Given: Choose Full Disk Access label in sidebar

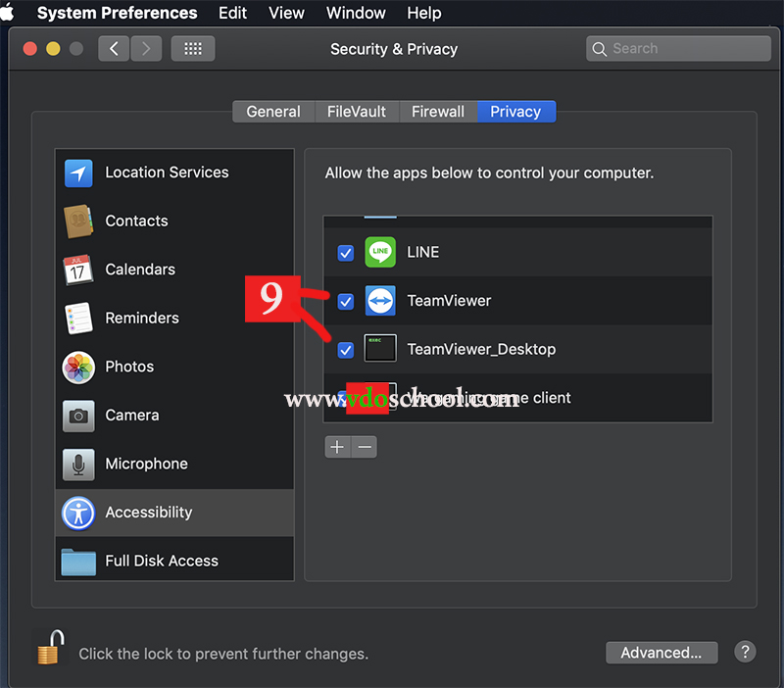Looking at the screenshot, I should (x=162, y=561).
